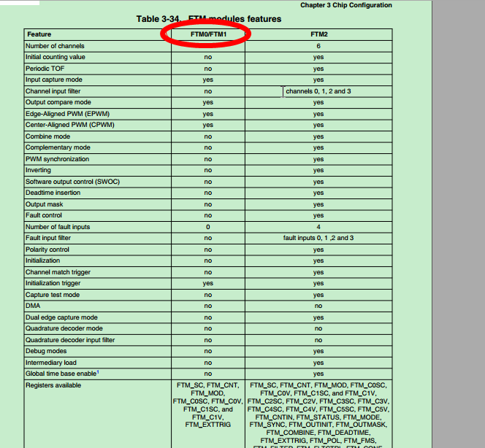Select the 'Channel input filter' row label
Screen dimensions: 485x448
53,91
